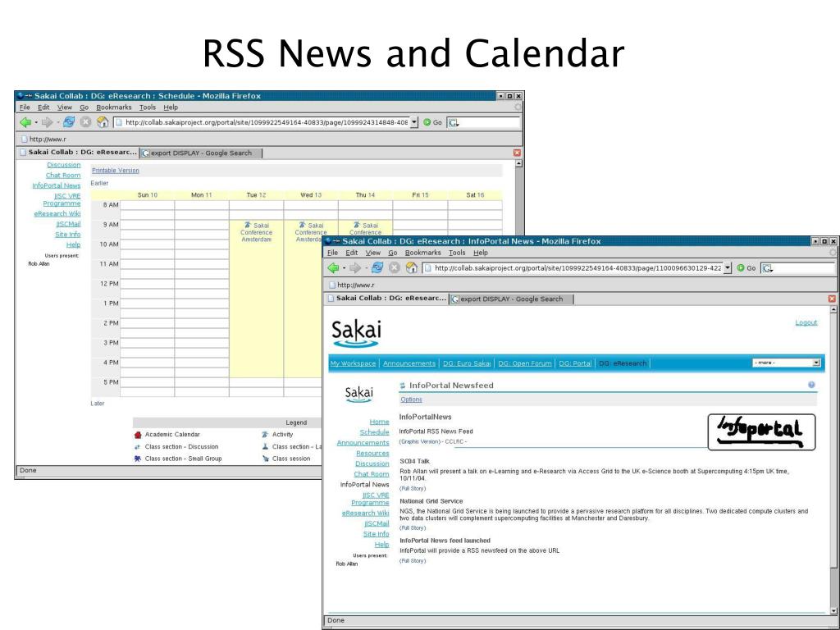Click Class session legend icon

coord(265,459)
